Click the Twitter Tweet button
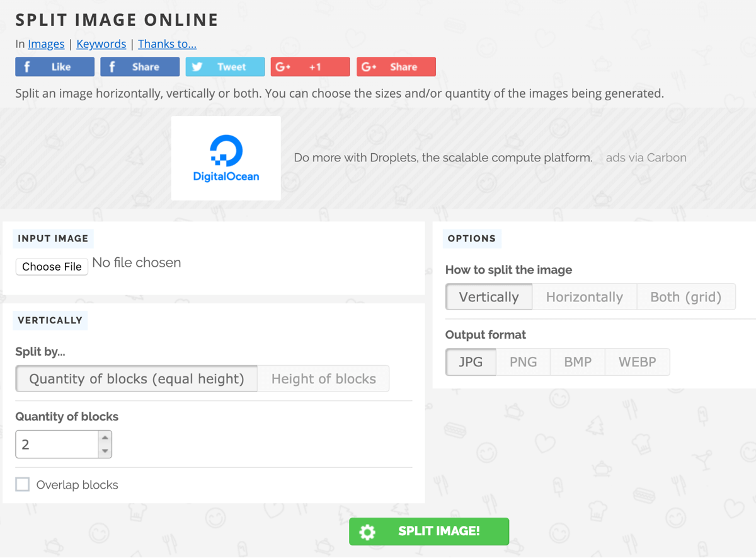 pyautogui.click(x=225, y=67)
